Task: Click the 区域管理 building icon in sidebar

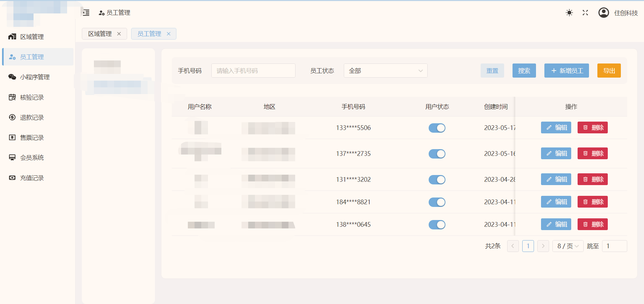Action: [12, 37]
